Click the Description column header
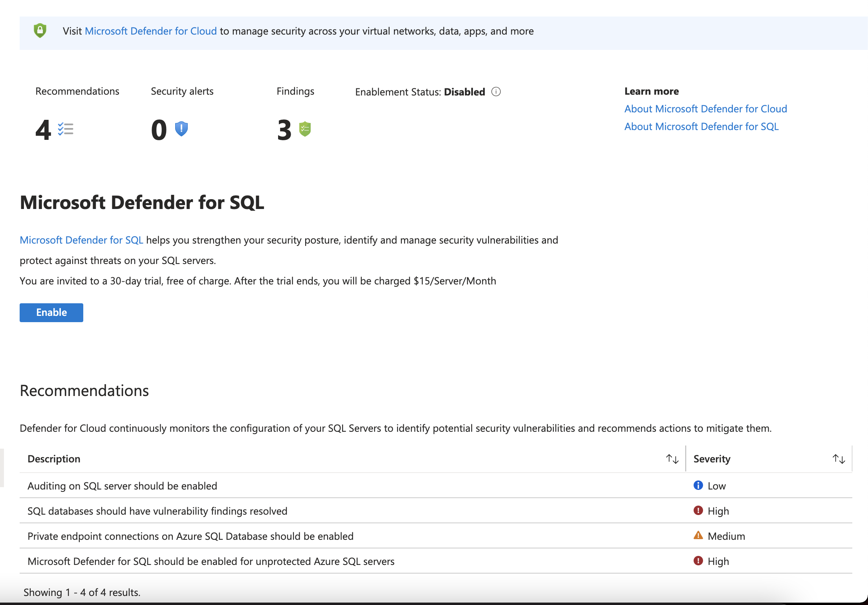Image resolution: width=868 pixels, height=605 pixels. (54, 459)
